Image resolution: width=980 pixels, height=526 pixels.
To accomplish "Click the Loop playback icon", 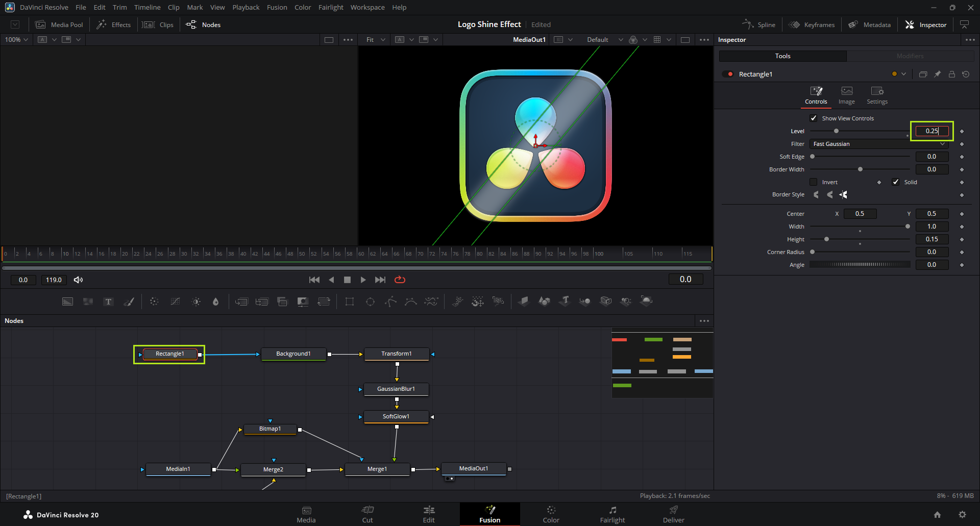I will click(x=400, y=280).
